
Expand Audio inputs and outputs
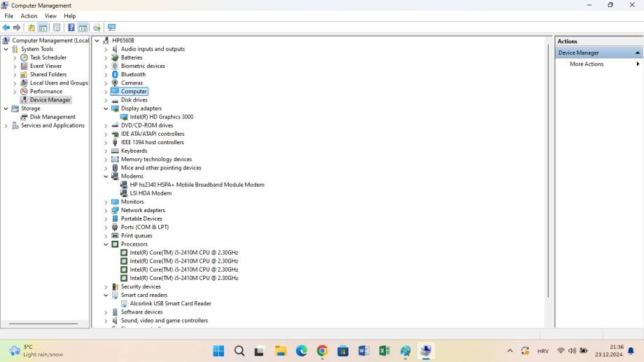pyautogui.click(x=106, y=49)
